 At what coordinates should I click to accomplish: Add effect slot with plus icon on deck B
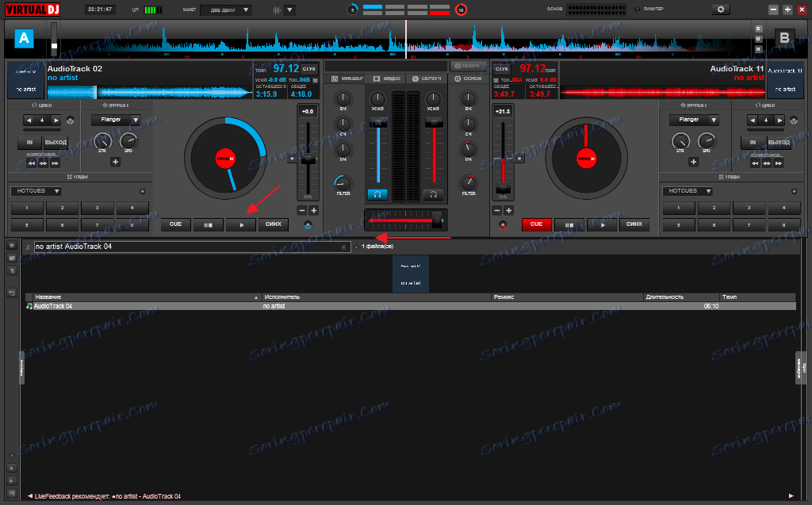(693, 162)
